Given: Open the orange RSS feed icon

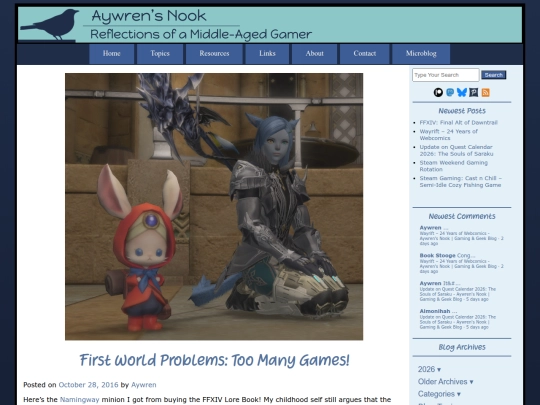Looking at the screenshot, I should coord(486,92).
